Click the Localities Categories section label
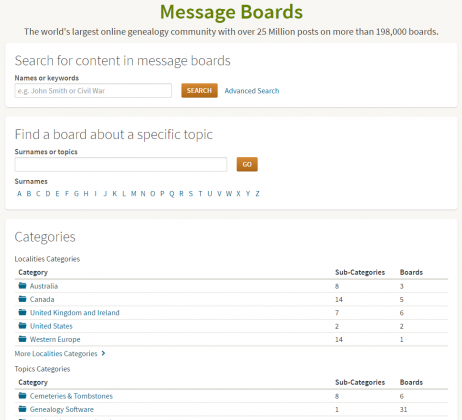Screen dimensions: 462x420 (x=47, y=259)
